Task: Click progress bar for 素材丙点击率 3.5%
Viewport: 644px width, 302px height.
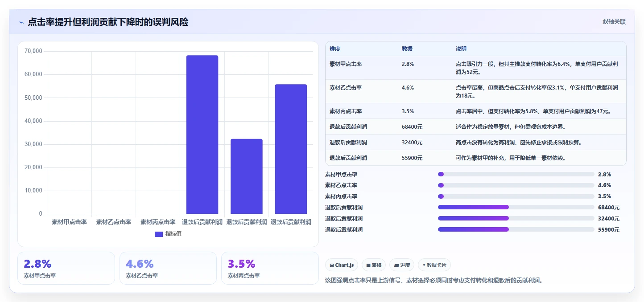Action: [516, 196]
